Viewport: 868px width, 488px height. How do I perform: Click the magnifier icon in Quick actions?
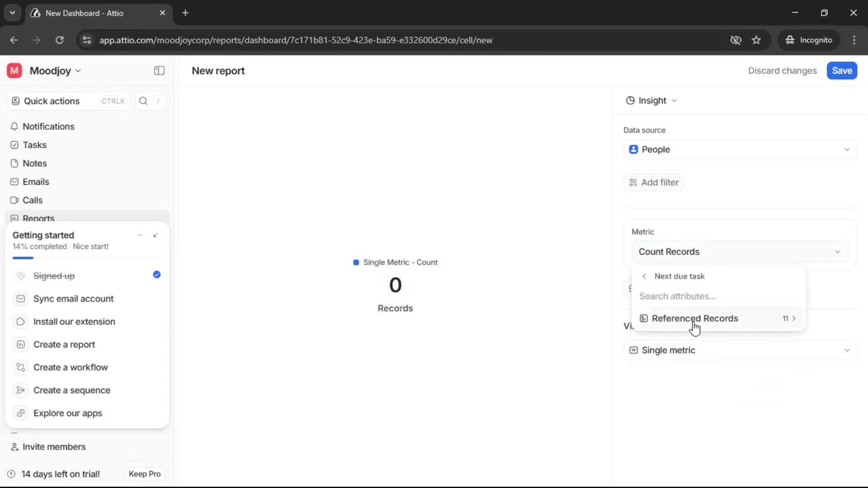click(x=143, y=101)
